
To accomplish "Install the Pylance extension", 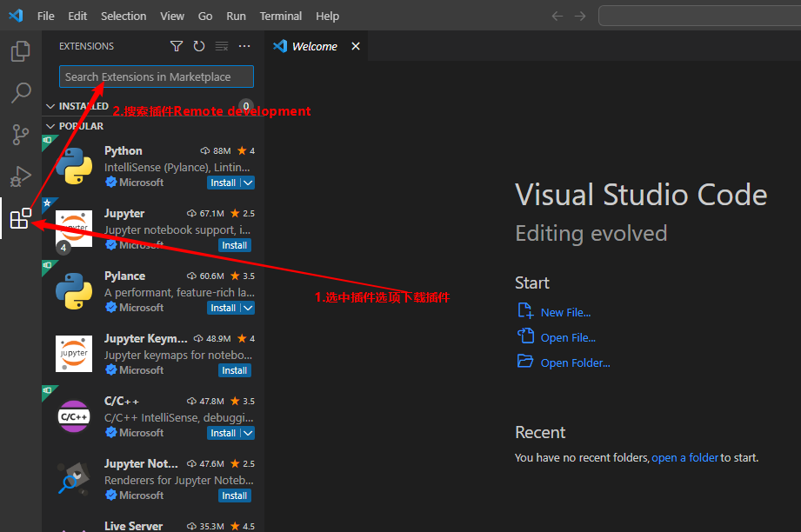I will (x=224, y=308).
